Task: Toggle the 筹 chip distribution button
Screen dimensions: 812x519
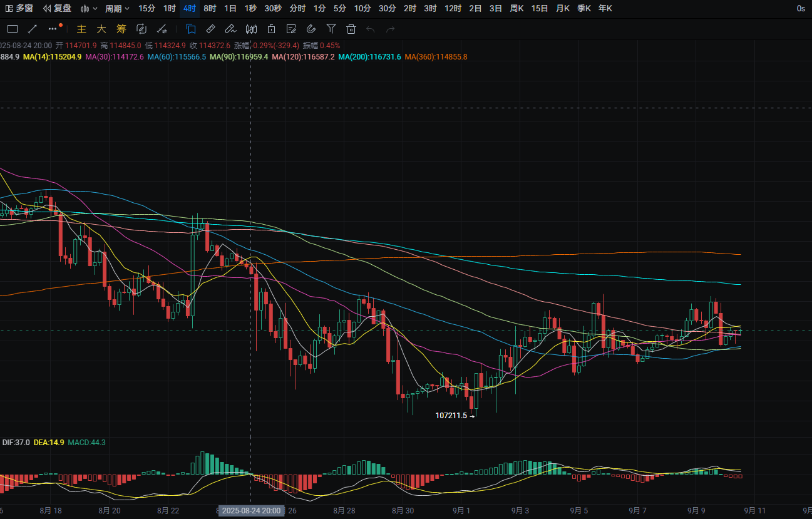Action: point(121,29)
